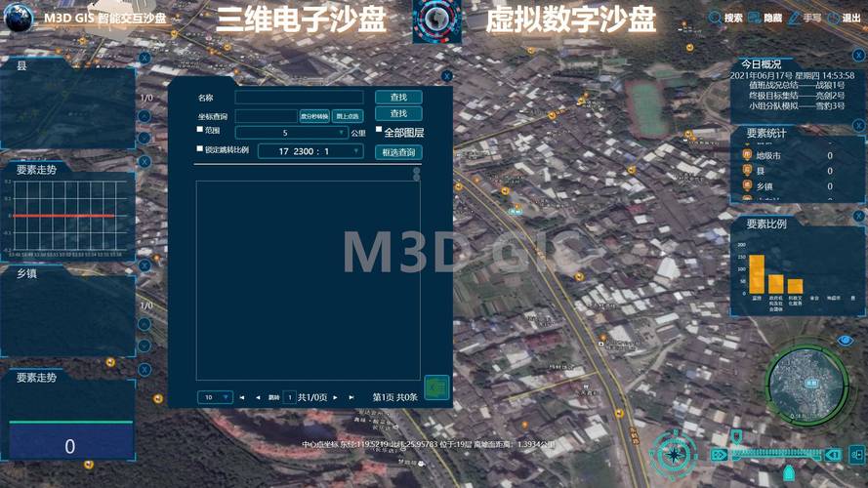
Task: Select the 县 panel tab header
Action: tap(21, 65)
